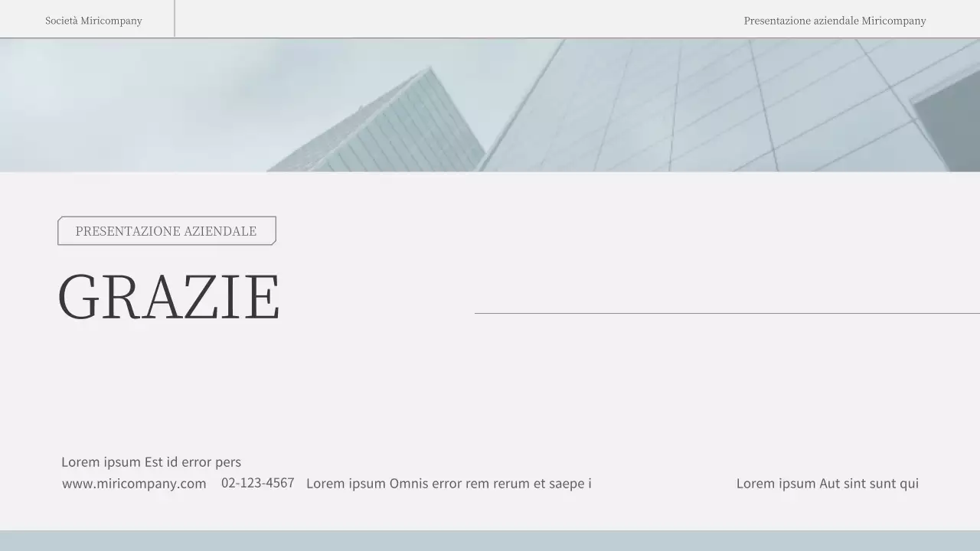
Task: Click the 'GRAZIE' title text
Action: click(x=168, y=297)
